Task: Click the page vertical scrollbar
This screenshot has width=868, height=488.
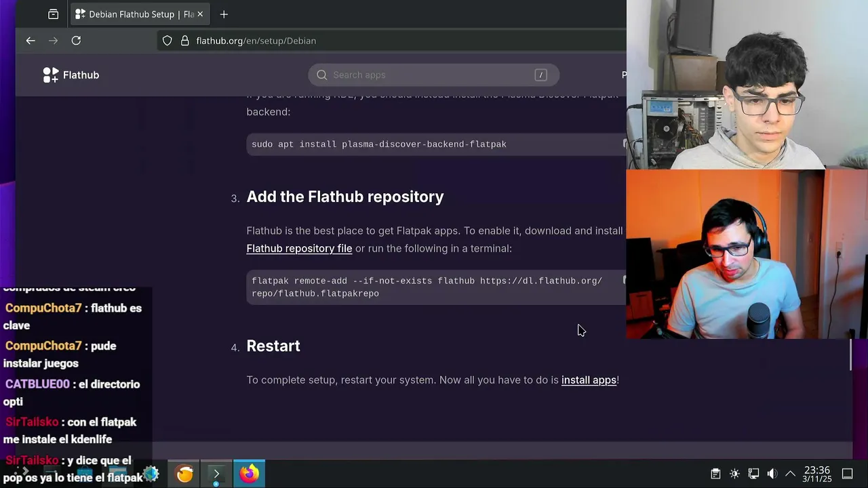Action: pyautogui.click(x=852, y=354)
